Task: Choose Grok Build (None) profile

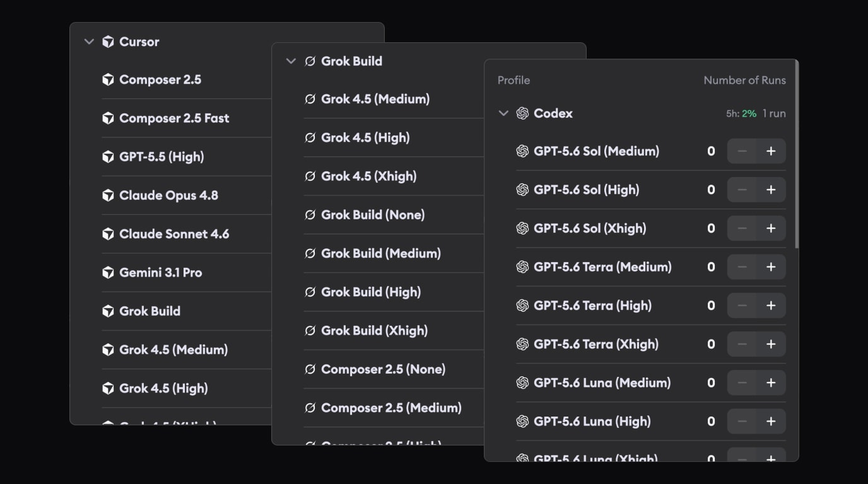Action: point(373,215)
